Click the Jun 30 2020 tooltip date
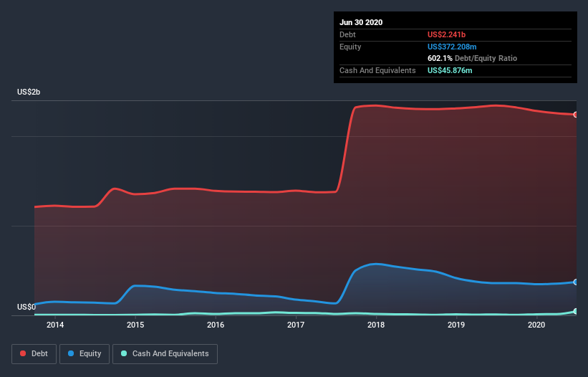588x377 pixels. [361, 22]
